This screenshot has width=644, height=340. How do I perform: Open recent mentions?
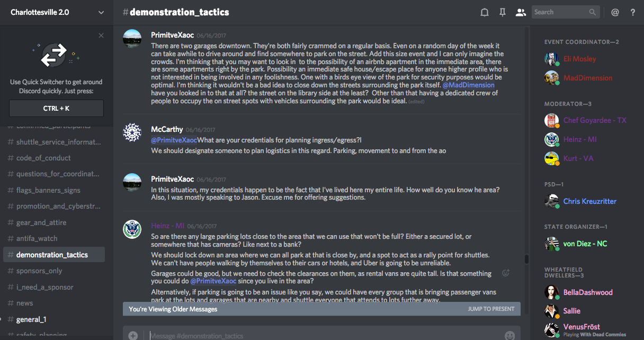click(x=615, y=12)
